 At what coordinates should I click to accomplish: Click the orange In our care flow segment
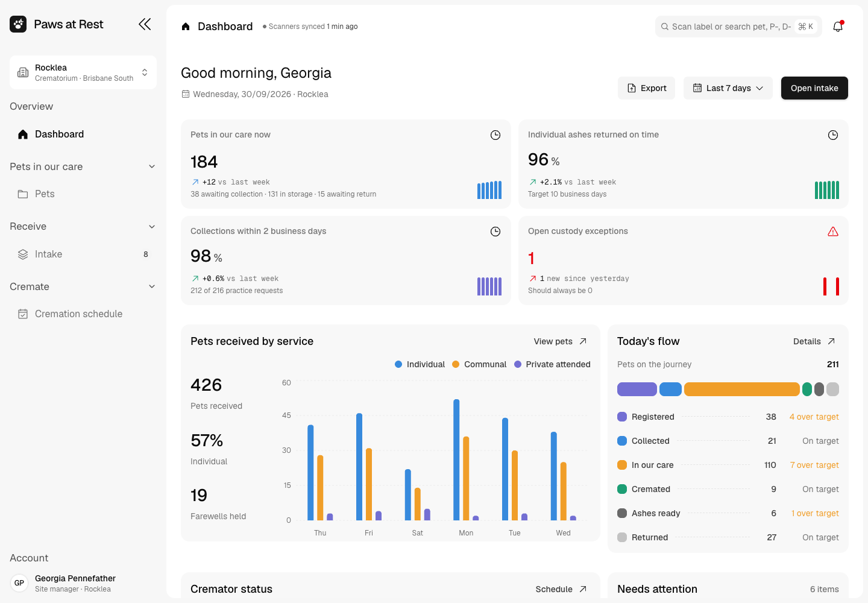pos(742,389)
